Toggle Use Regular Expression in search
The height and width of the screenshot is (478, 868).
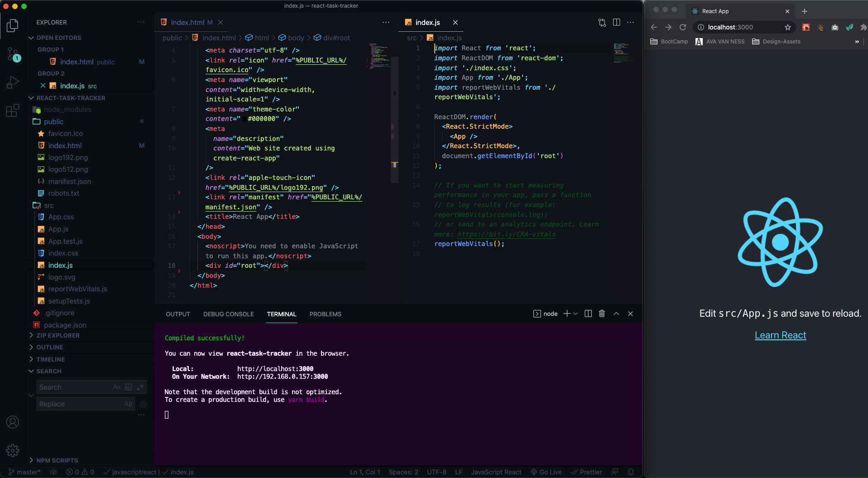point(140,387)
